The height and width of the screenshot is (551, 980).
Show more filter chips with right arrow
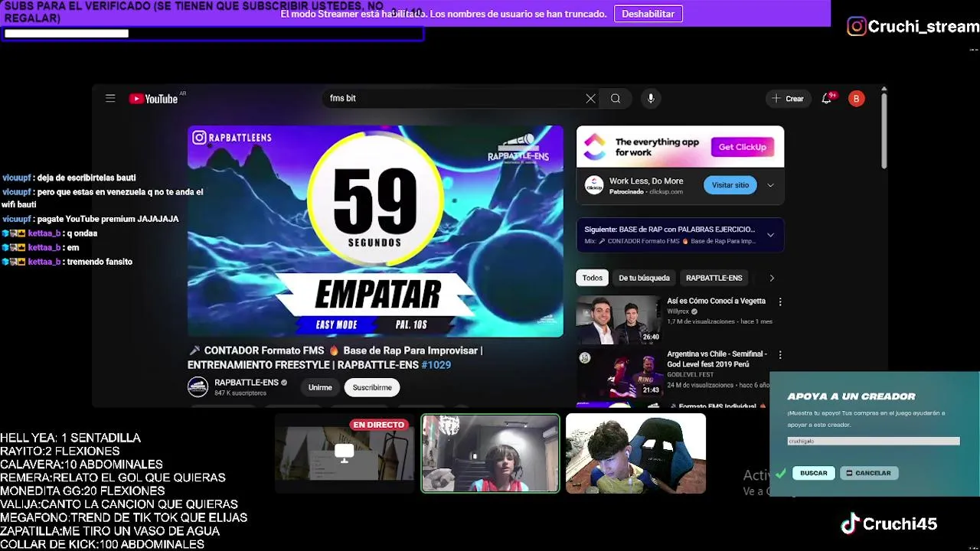click(x=772, y=278)
